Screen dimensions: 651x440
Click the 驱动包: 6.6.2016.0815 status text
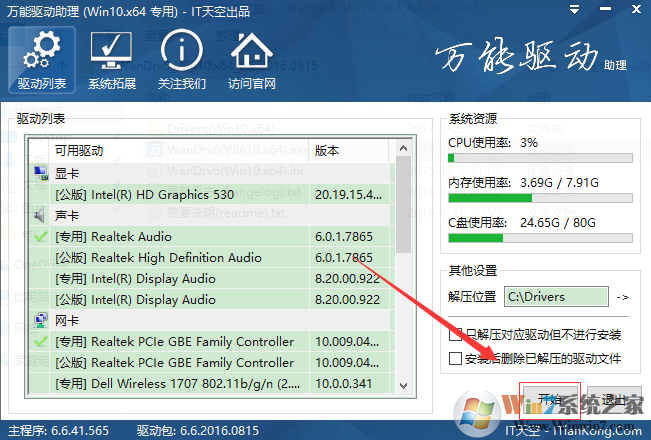point(198,430)
